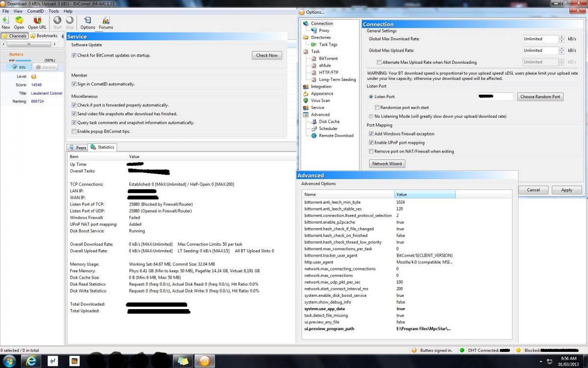Image resolution: width=588 pixels, height=368 pixels.
Task: Select Directories node in the options tree
Action: (x=320, y=37)
